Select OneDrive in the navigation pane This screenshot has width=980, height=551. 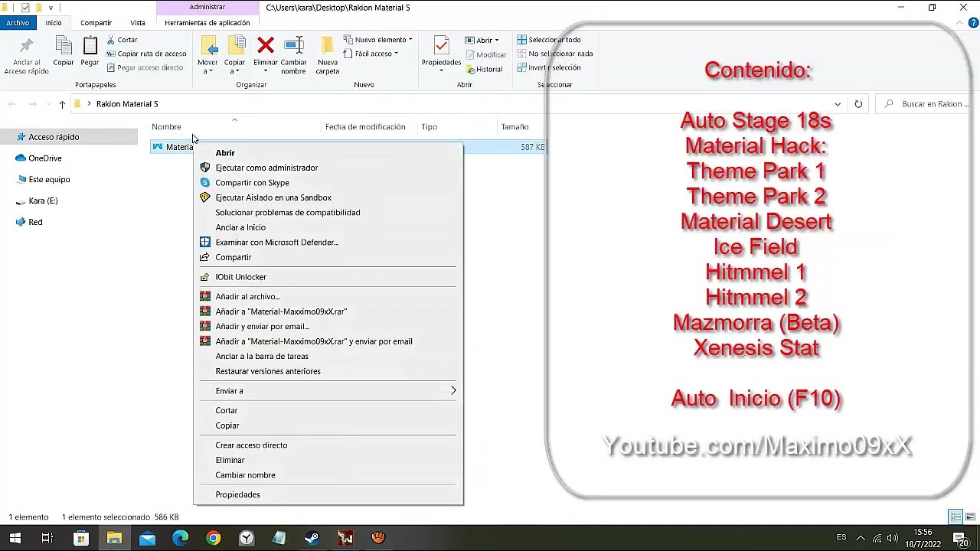pos(45,158)
